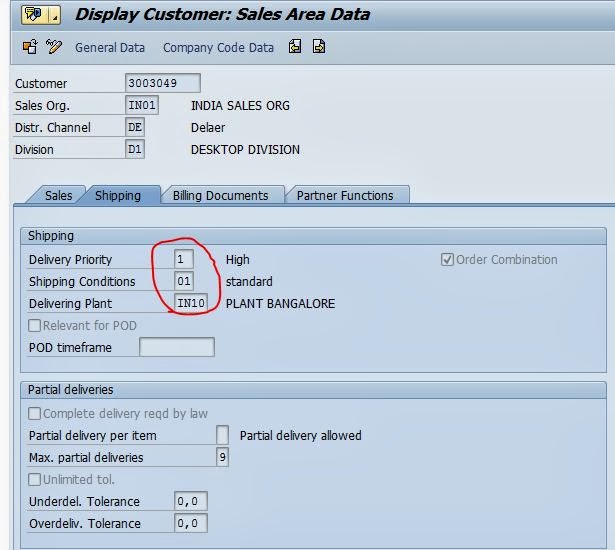Click the Distr. Channel field DE

[x=135, y=127]
